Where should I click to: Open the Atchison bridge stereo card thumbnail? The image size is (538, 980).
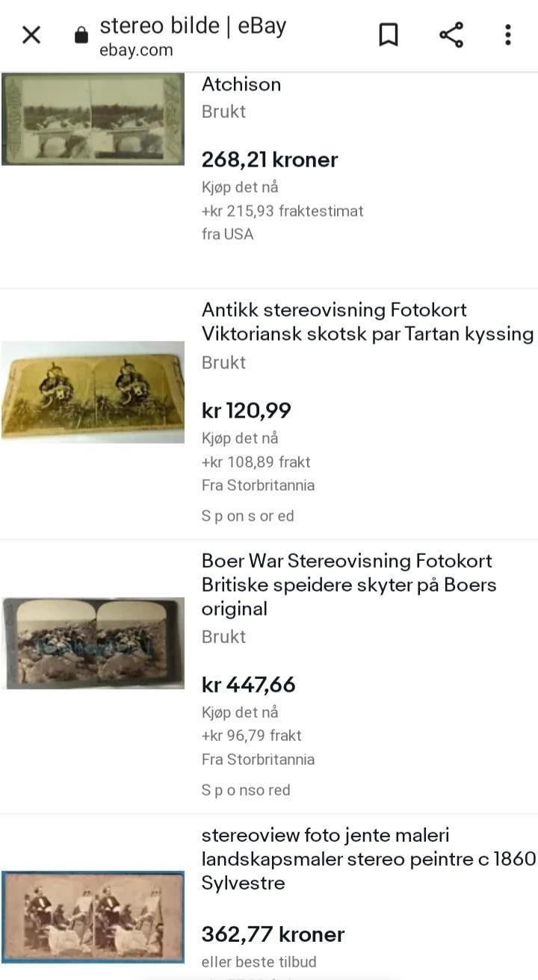click(x=93, y=119)
